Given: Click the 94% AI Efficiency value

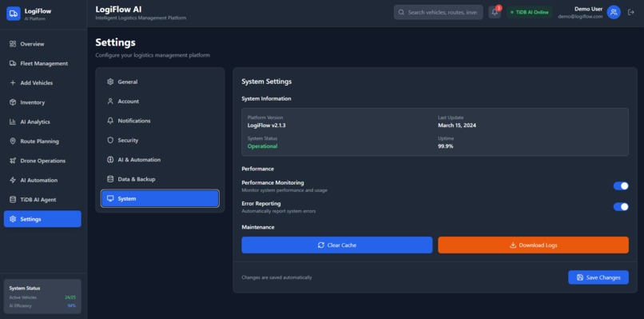Looking at the screenshot, I should click(72, 305).
